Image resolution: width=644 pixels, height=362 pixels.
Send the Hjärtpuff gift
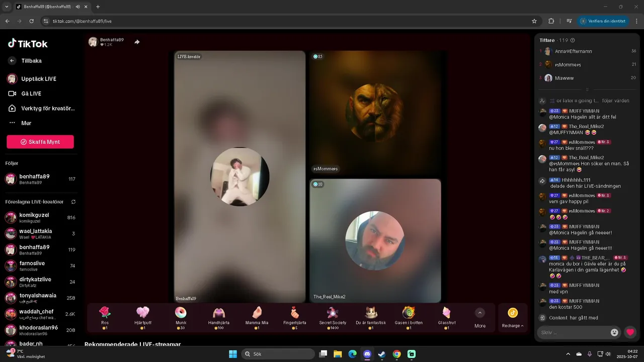pyautogui.click(x=143, y=317)
